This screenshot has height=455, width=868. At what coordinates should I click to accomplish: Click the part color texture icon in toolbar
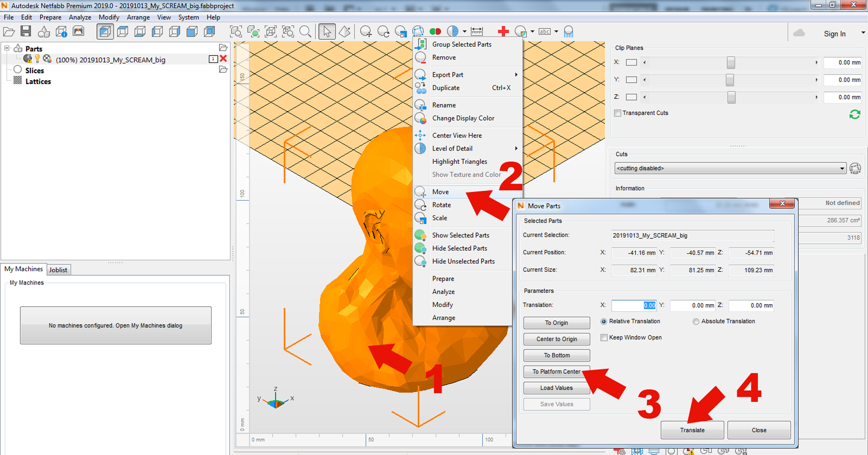point(521,32)
